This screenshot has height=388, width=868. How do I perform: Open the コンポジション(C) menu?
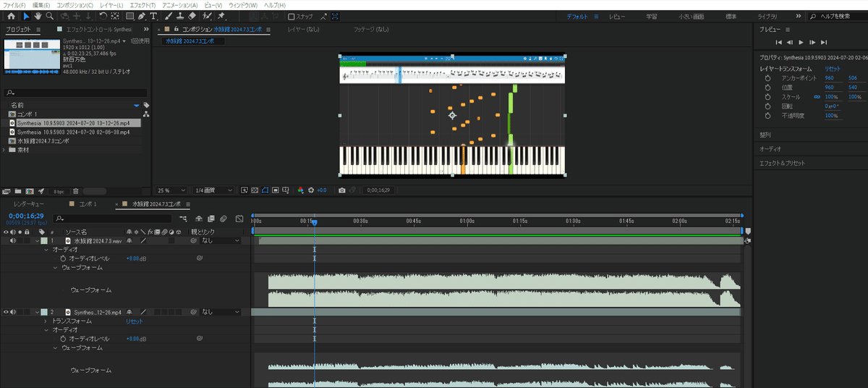point(75,4)
